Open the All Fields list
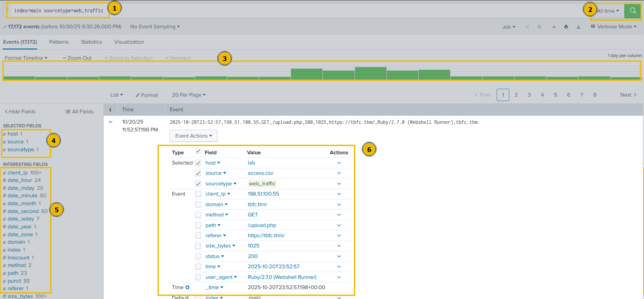Viewport: 644px width, 299px height. [79, 112]
